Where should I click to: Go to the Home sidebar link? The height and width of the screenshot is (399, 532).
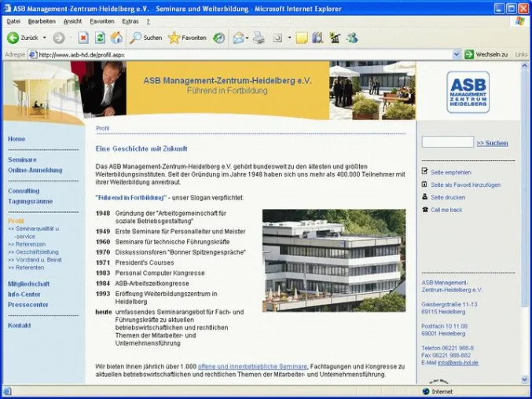click(x=17, y=139)
